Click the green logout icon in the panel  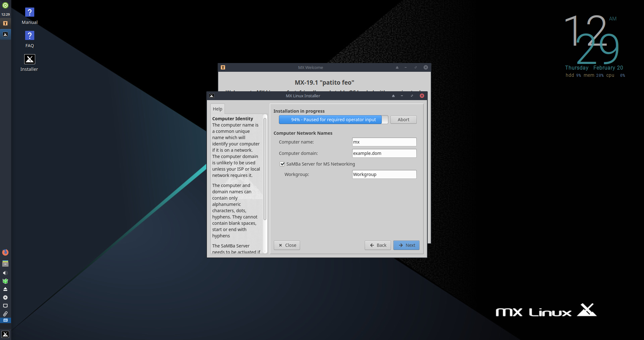pos(5,5)
